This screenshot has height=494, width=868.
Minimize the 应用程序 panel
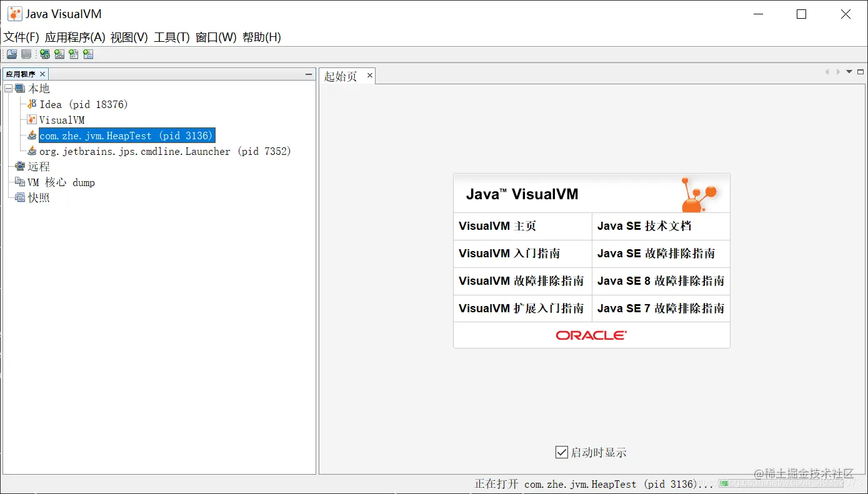pyautogui.click(x=309, y=74)
